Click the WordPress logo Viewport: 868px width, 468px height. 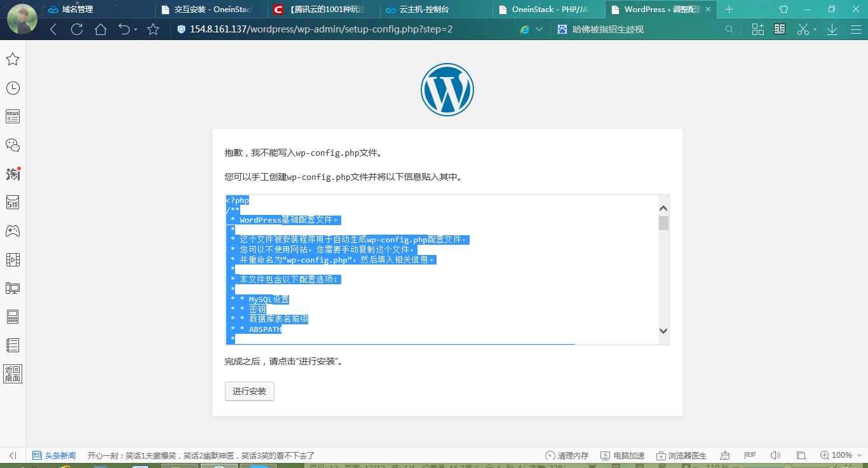(x=447, y=90)
